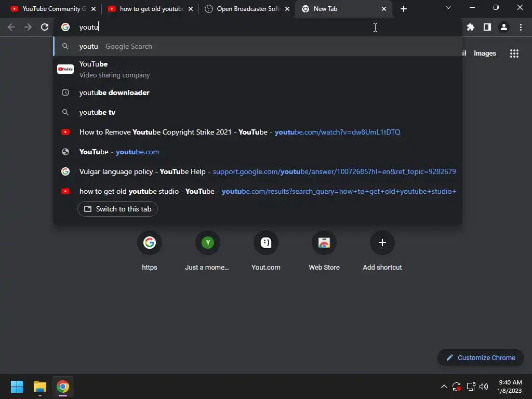Click Customize Chrome button
The image size is (532, 399).
point(481,357)
